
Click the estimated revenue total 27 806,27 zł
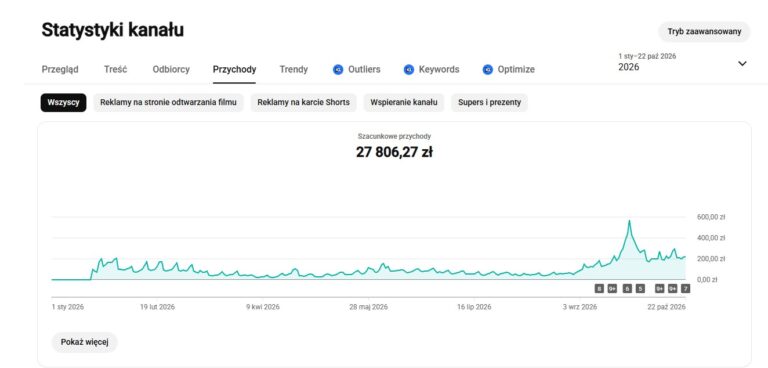pos(394,152)
